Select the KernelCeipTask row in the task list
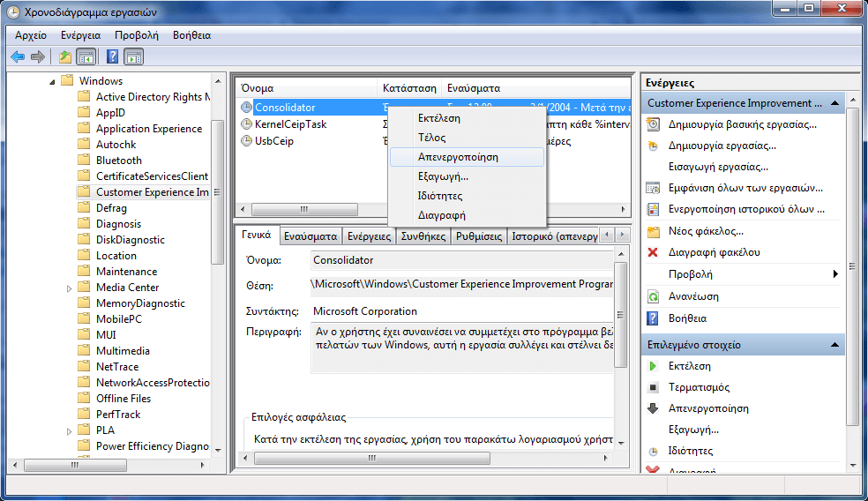The image size is (868, 501). tap(290, 124)
